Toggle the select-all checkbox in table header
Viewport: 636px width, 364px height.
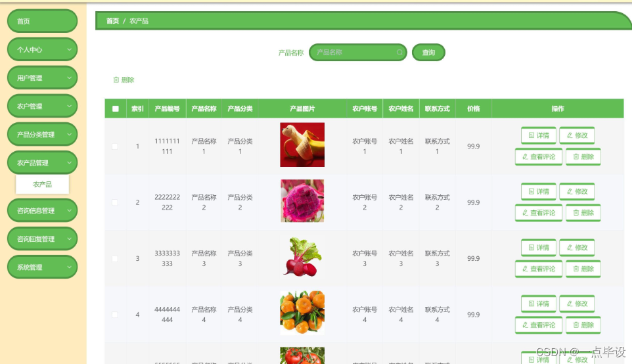116,109
